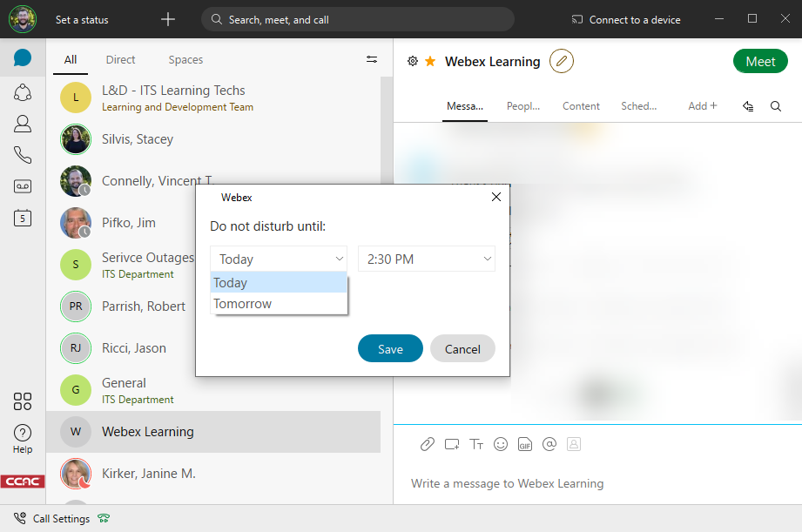Image resolution: width=802 pixels, height=532 pixels.
Task: Mention someone using the @ icon
Action: click(549, 444)
